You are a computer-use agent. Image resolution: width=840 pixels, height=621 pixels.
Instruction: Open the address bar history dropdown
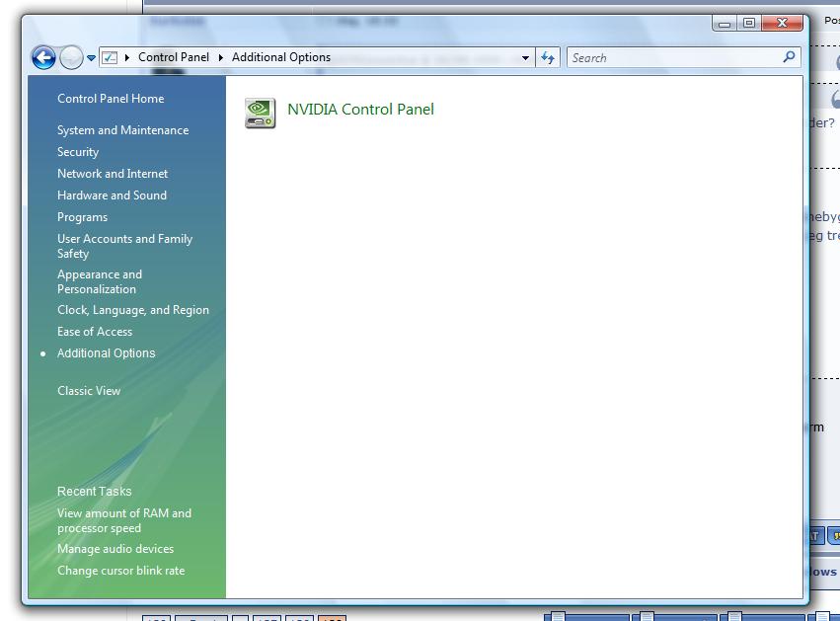click(525, 58)
